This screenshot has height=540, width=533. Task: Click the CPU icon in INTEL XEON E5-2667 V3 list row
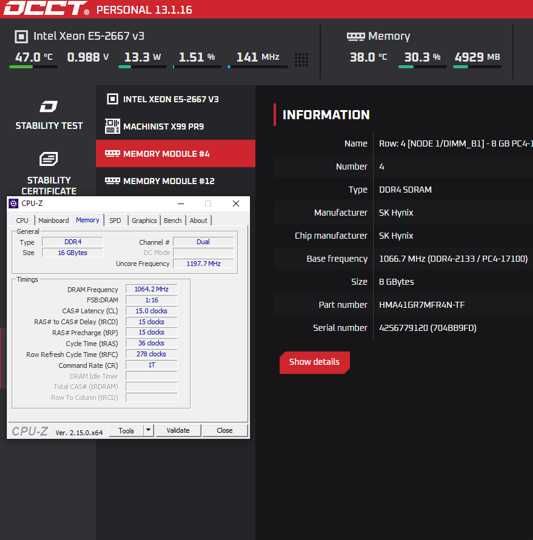coord(112,99)
